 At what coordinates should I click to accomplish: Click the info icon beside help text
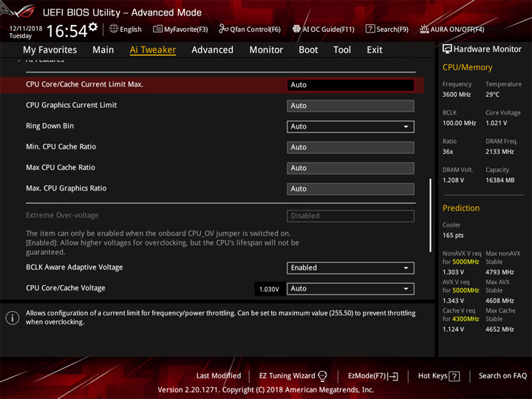13,318
